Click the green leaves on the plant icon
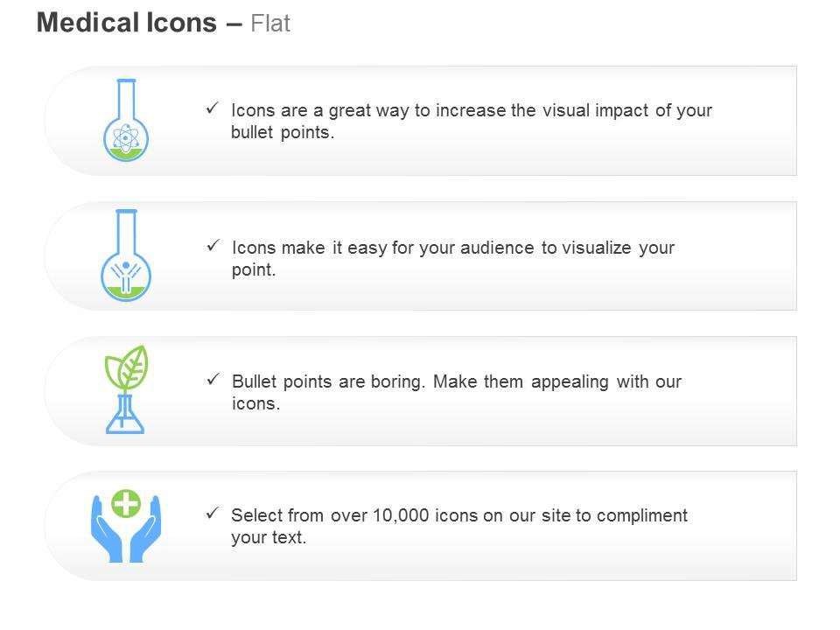This screenshot has width=840, height=630. [x=127, y=368]
